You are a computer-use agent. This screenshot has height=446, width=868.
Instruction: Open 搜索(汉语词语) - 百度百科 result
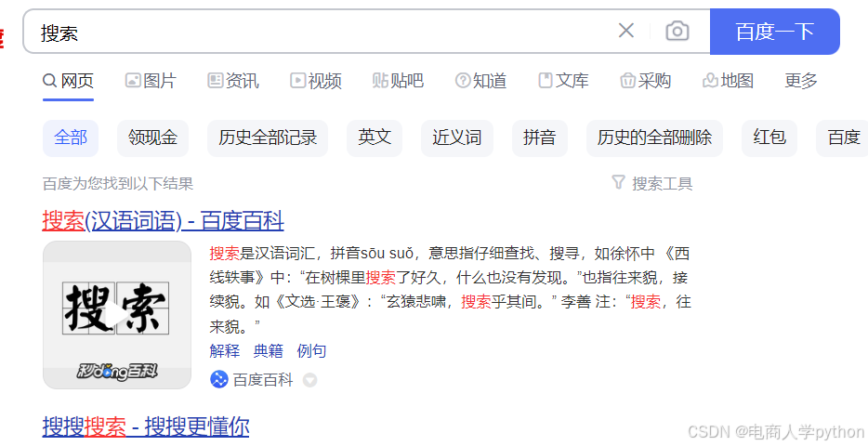(164, 221)
